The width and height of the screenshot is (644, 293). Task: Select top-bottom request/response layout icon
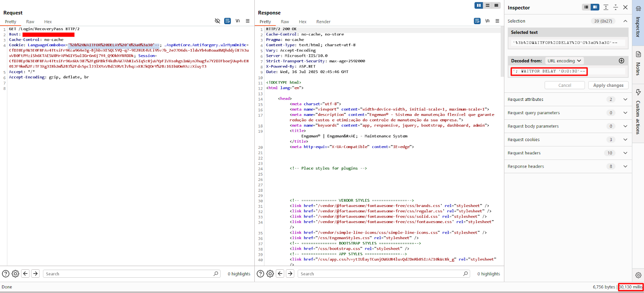[x=487, y=5]
